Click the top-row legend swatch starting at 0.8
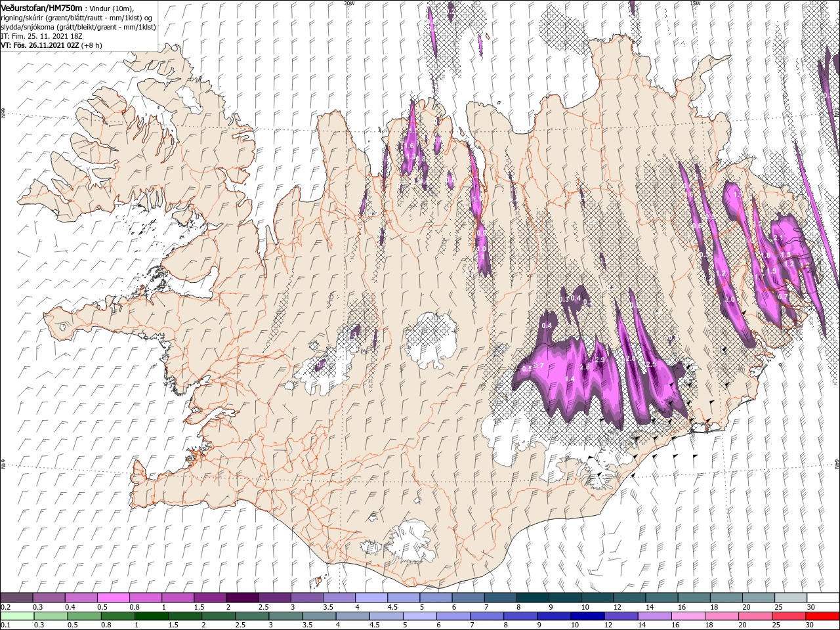Screen dimensions: 840x630 (146, 597)
